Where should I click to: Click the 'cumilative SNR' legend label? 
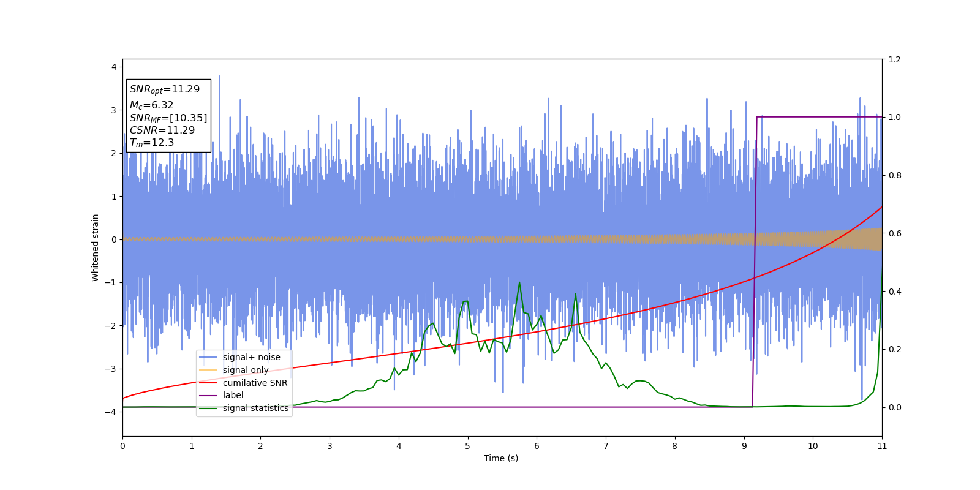pos(255,383)
